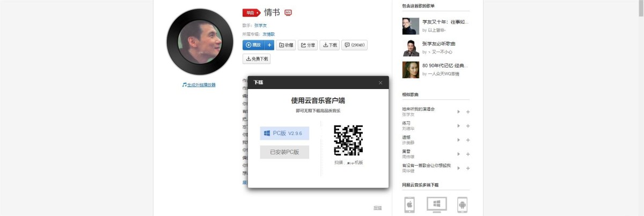This screenshot has width=644, height=216.
Task: Click the Android download icon
Action: [x=462, y=204]
